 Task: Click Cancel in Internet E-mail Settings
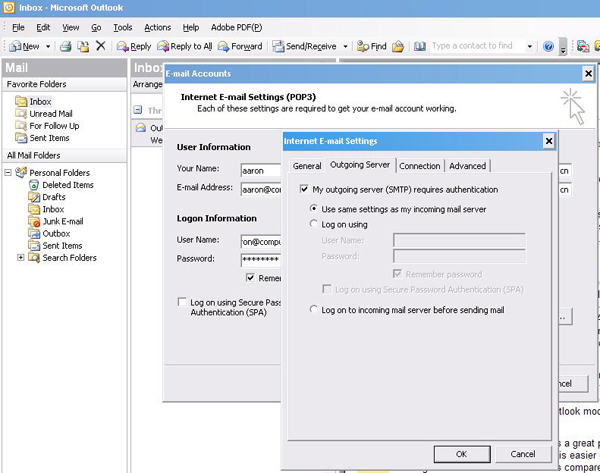pyautogui.click(x=523, y=454)
